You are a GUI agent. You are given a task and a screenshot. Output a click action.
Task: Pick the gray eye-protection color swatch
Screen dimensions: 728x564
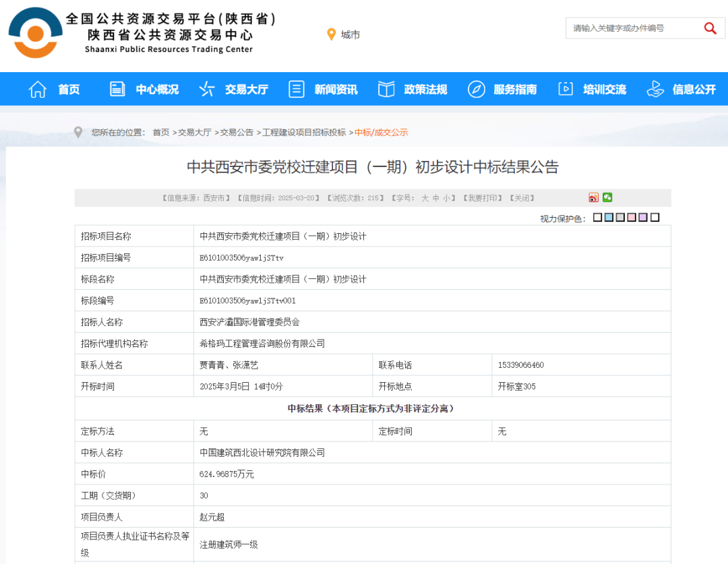click(x=620, y=217)
